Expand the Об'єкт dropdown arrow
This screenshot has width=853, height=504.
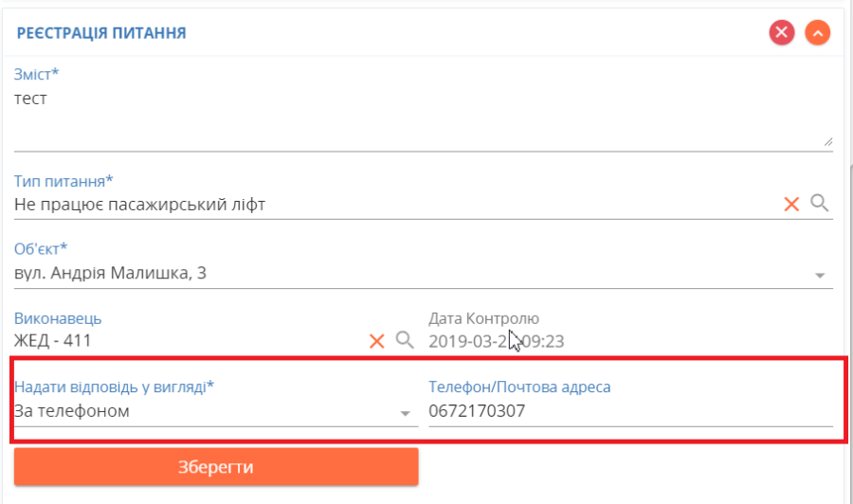820,276
